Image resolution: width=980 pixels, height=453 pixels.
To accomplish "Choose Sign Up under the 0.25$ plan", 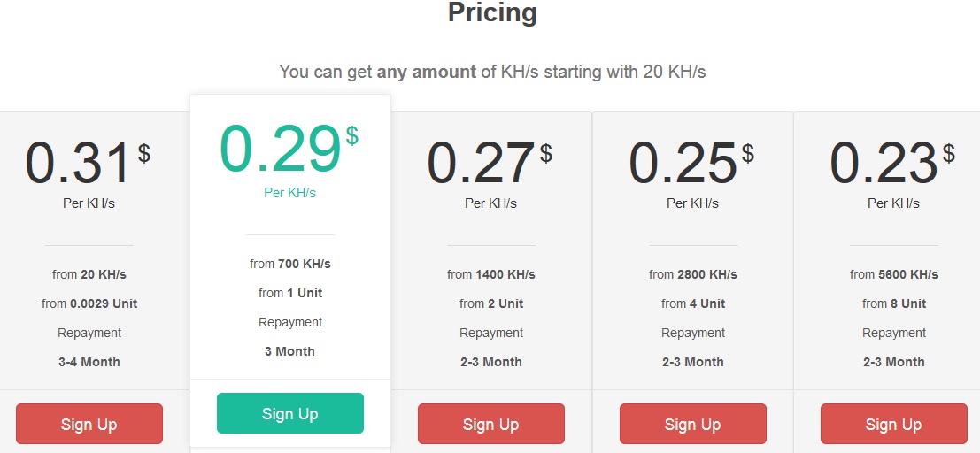I will coord(692,424).
